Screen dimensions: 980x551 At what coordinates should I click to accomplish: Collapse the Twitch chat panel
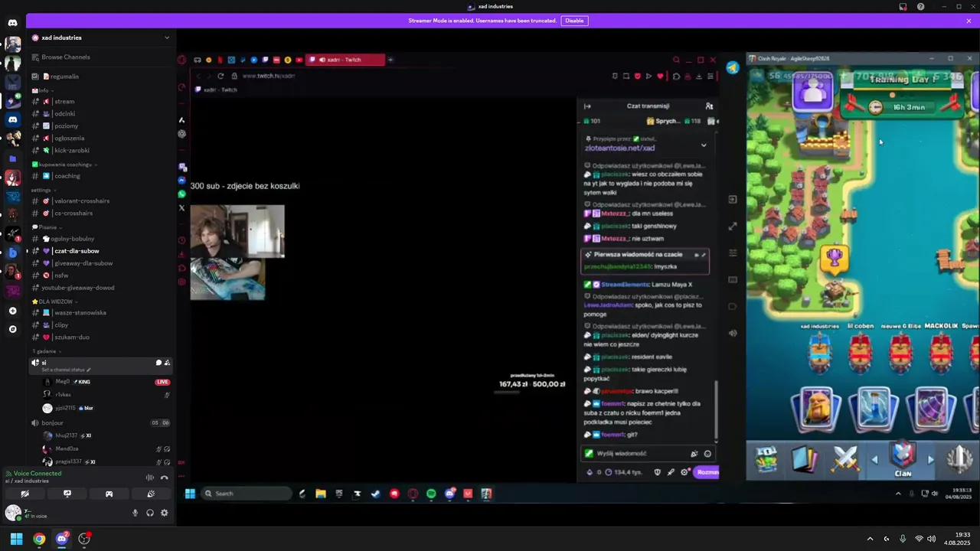587,106
